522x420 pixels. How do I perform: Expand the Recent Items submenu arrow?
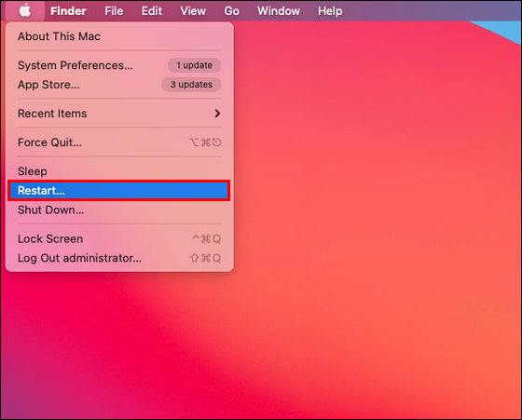point(217,114)
